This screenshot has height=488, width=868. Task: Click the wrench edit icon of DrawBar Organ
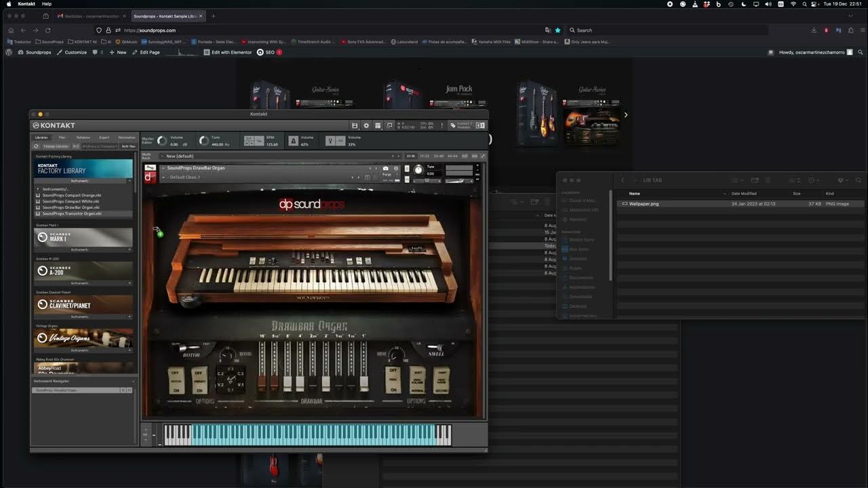(x=150, y=168)
